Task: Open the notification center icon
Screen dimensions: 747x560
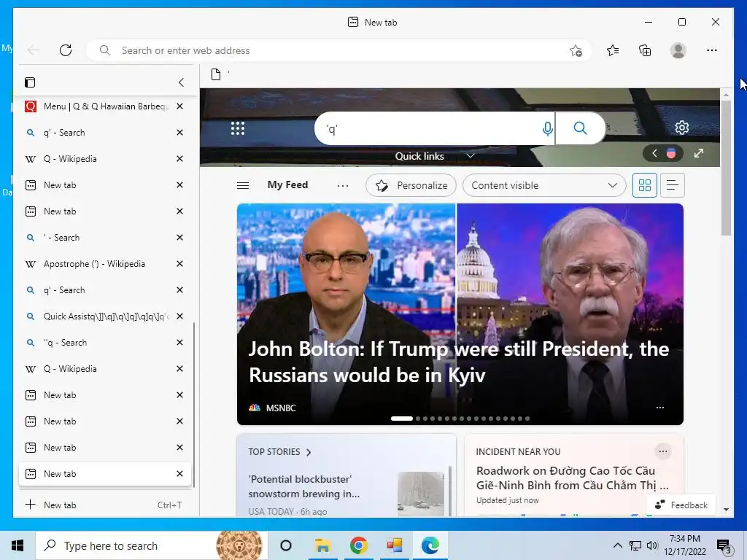Action: [724, 547]
